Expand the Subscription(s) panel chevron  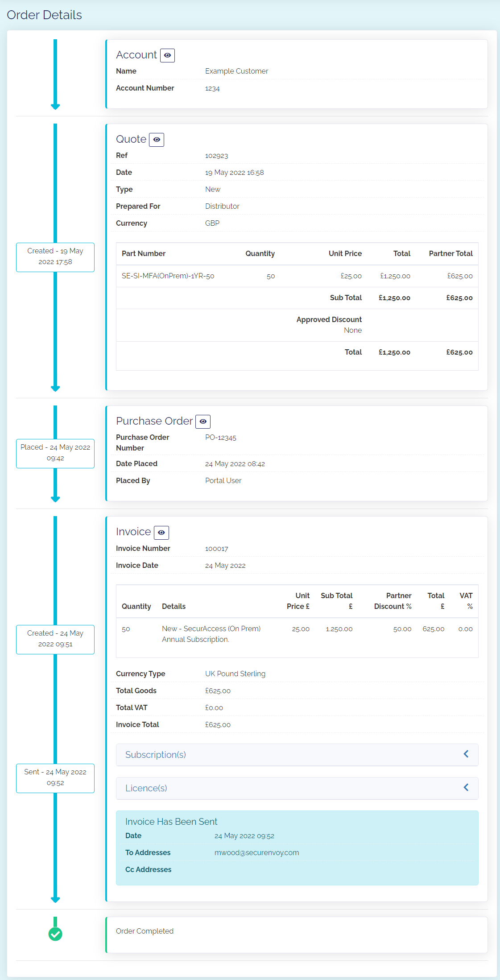point(466,754)
